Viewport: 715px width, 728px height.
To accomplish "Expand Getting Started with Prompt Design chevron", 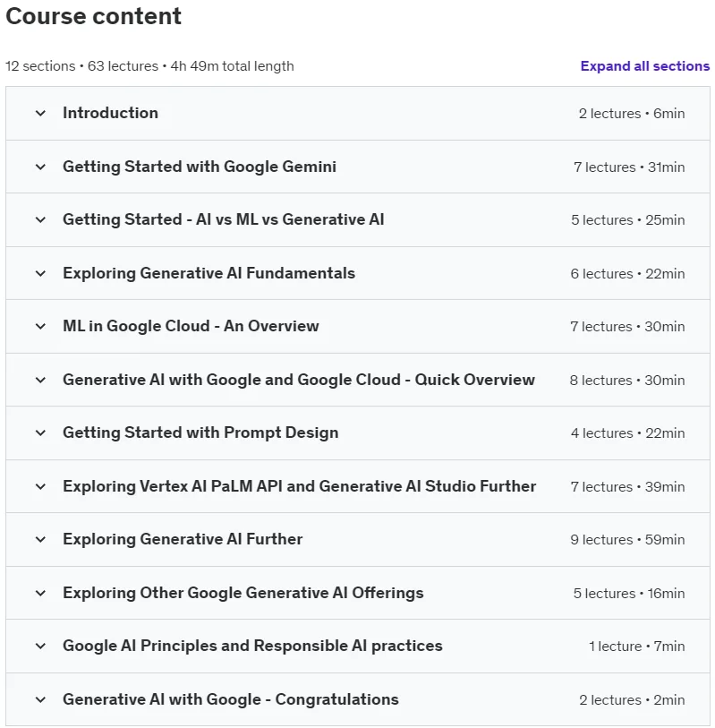I will point(41,433).
